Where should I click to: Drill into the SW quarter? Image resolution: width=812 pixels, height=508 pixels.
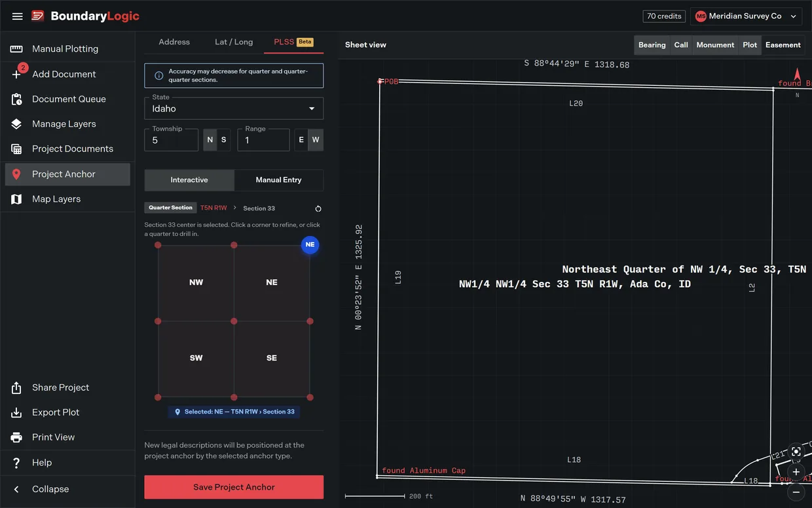196,359
